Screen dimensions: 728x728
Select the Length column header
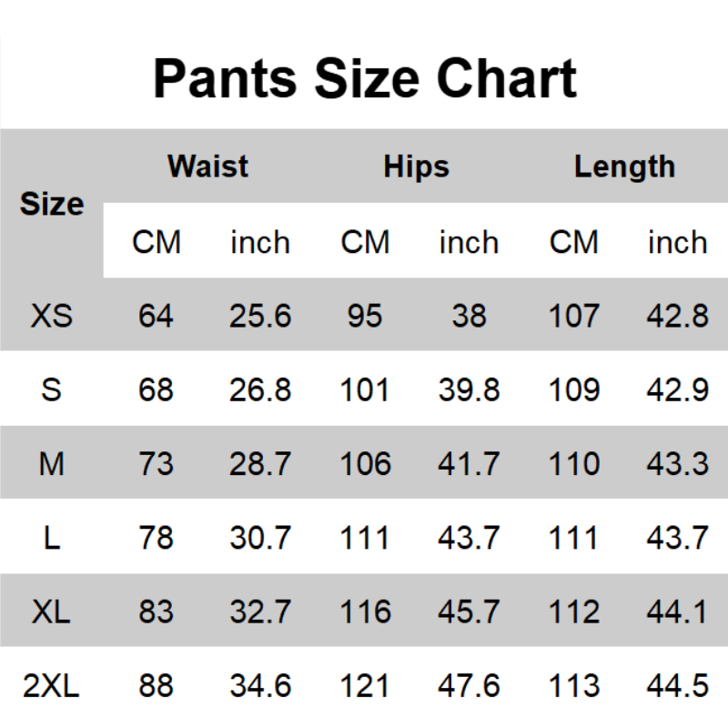pyautogui.click(x=624, y=167)
